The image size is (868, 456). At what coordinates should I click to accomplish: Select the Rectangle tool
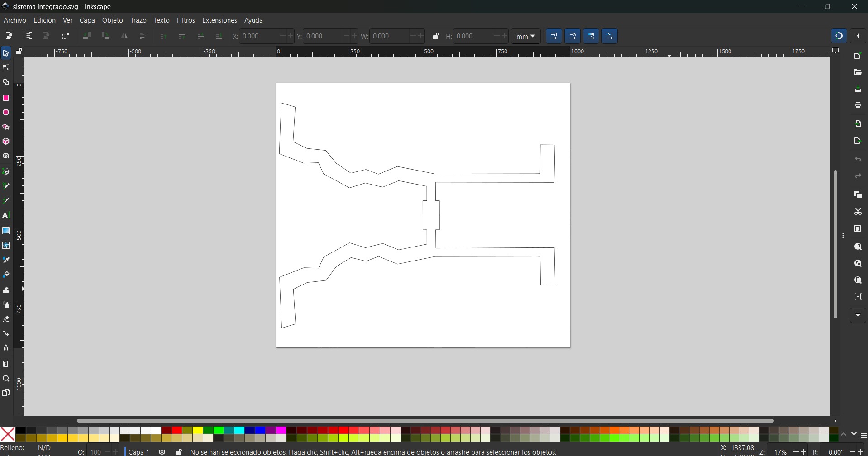(x=6, y=98)
